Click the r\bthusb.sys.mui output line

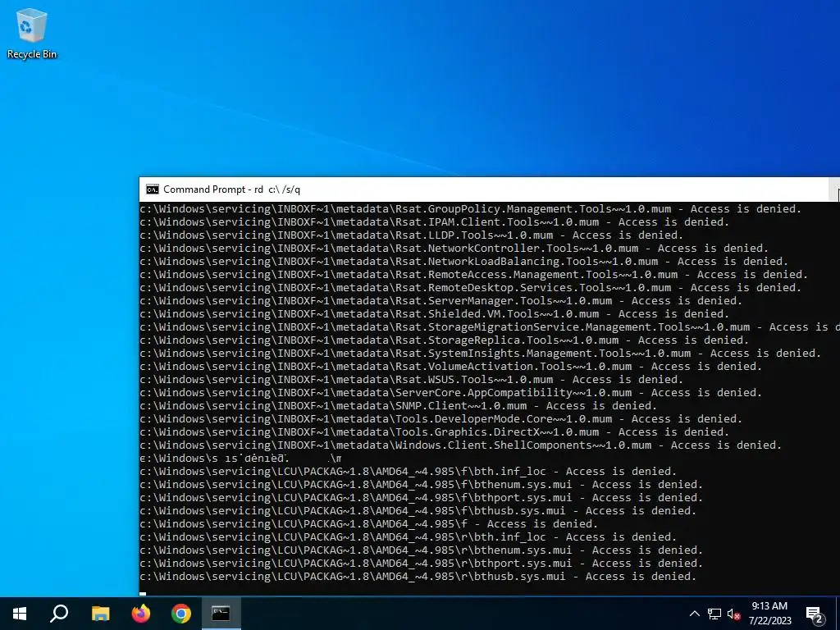pos(418,577)
